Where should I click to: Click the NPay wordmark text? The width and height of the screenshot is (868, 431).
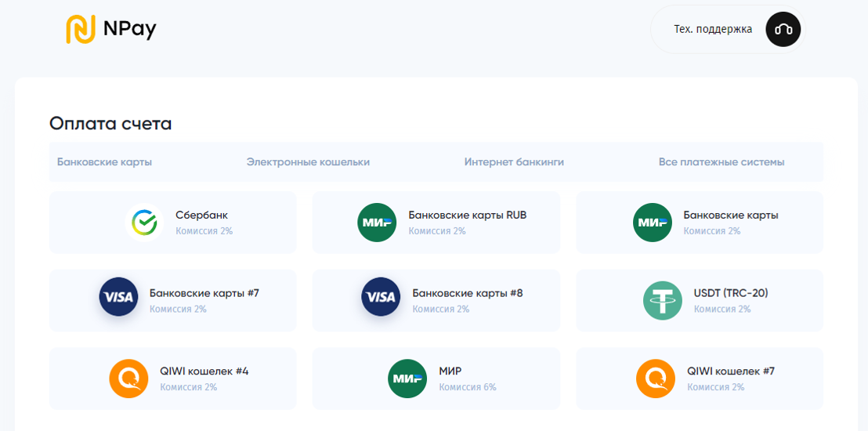pos(129,29)
